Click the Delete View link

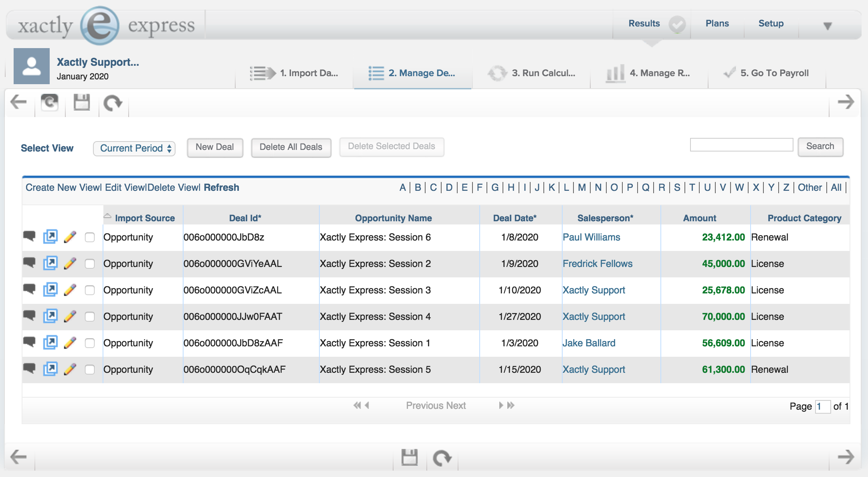coord(173,188)
